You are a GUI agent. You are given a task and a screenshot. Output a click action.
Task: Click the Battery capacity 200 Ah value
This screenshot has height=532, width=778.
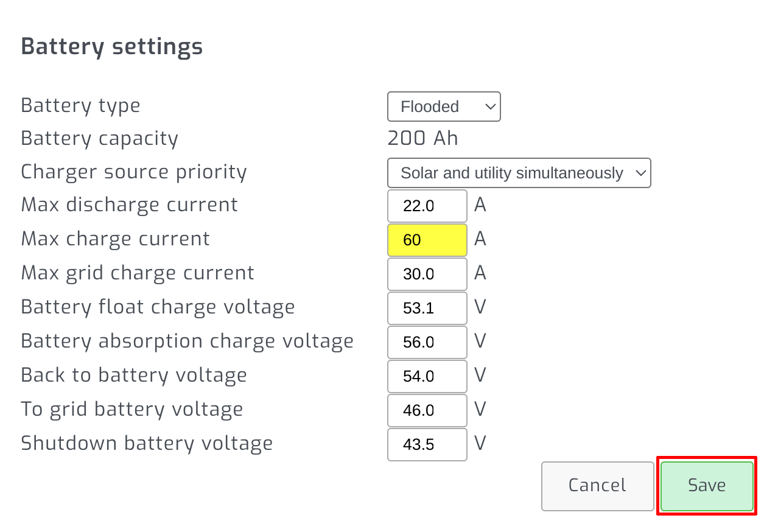[x=422, y=138]
